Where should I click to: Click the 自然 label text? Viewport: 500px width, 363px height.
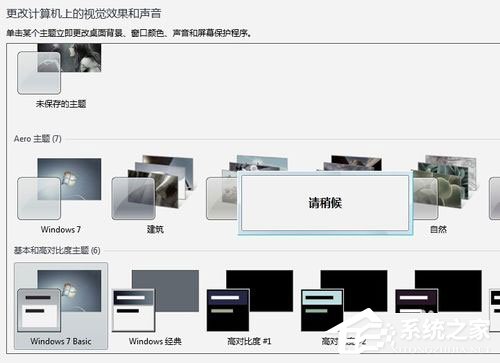(x=438, y=229)
